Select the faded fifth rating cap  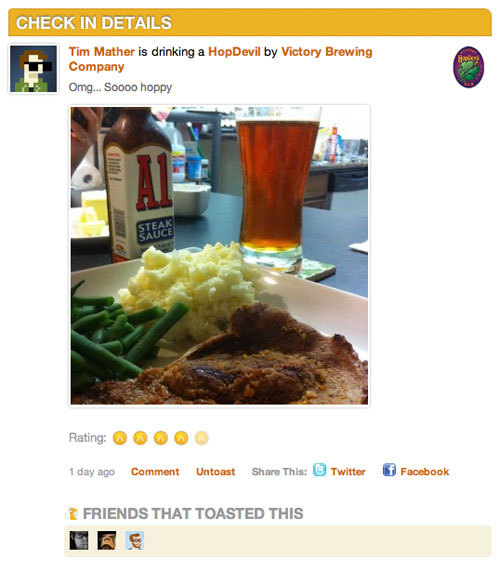click(201, 438)
